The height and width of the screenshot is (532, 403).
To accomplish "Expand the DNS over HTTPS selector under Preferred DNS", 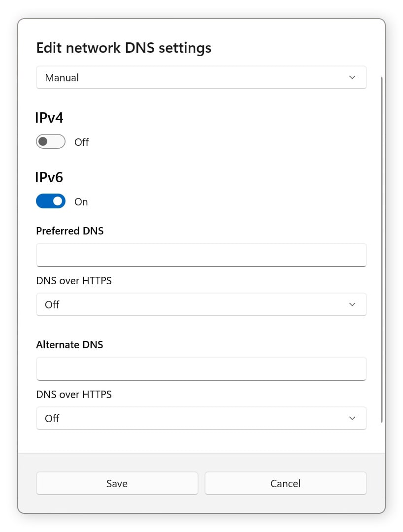I will (x=201, y=304).
